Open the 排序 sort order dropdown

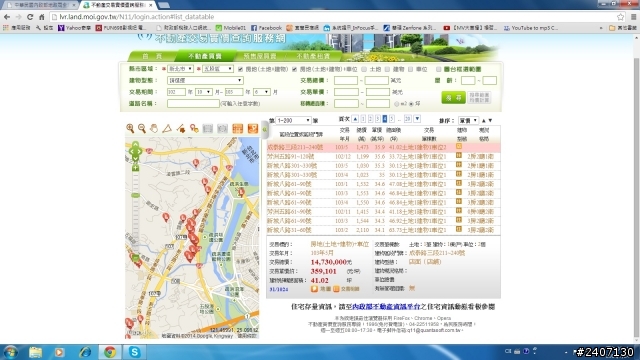point(468,120)
